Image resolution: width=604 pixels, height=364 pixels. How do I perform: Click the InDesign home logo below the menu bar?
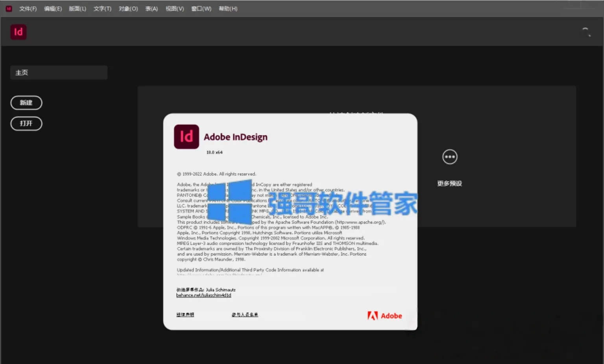(x=18, y=32)
